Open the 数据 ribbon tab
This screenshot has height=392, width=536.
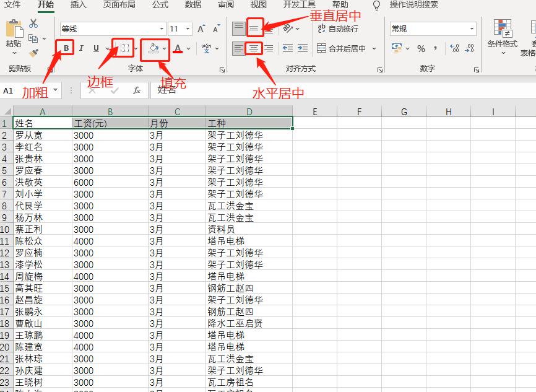click(x=191, y=5)
